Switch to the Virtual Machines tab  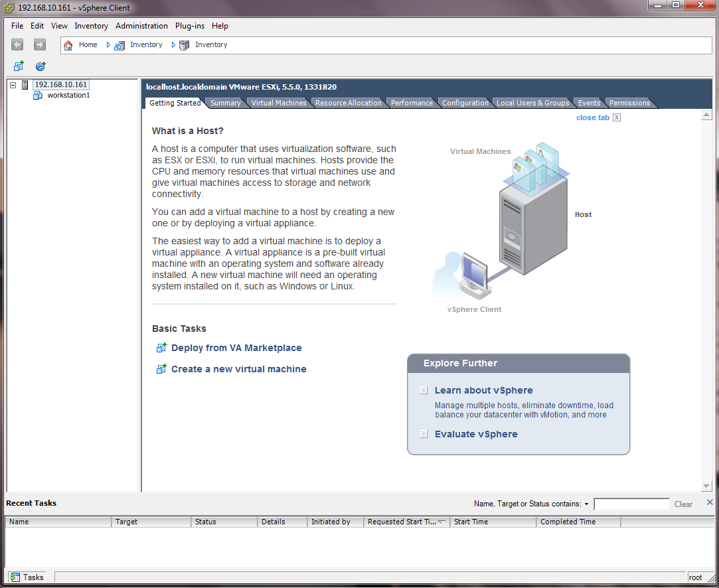coord(279,103)
